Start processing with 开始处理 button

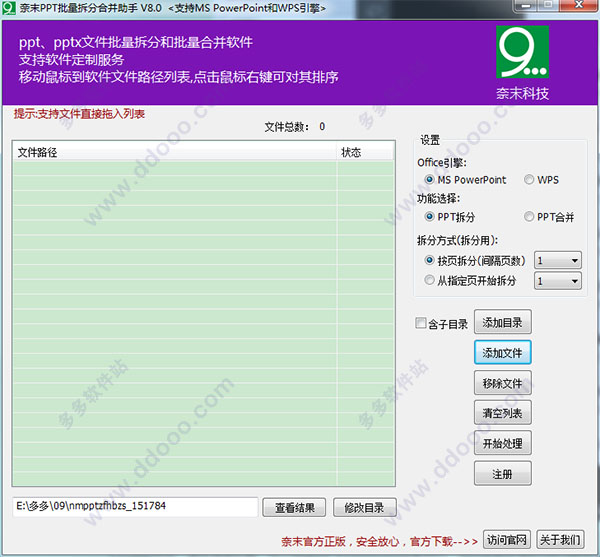pyautogui.click(x=502, y=443)
